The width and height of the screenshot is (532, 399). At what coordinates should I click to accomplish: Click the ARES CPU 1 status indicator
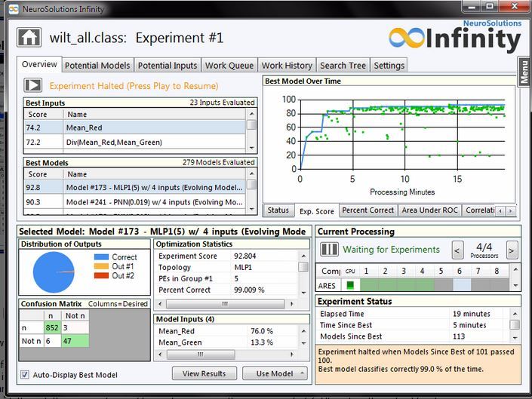[350, 285]
